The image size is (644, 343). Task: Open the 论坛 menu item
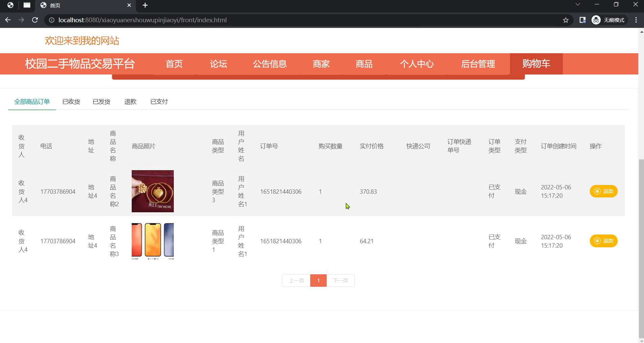tap(218, 64)
